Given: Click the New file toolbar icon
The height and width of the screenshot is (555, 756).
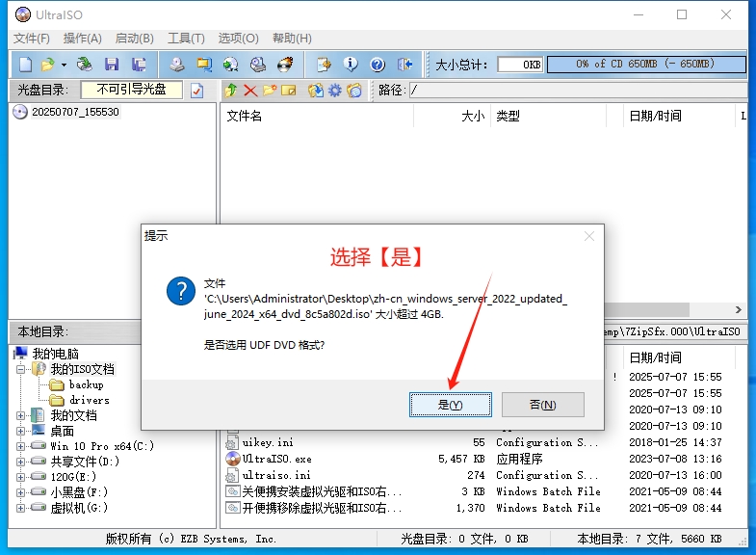Looking at the screenshot, I should [x=25, y=65].
